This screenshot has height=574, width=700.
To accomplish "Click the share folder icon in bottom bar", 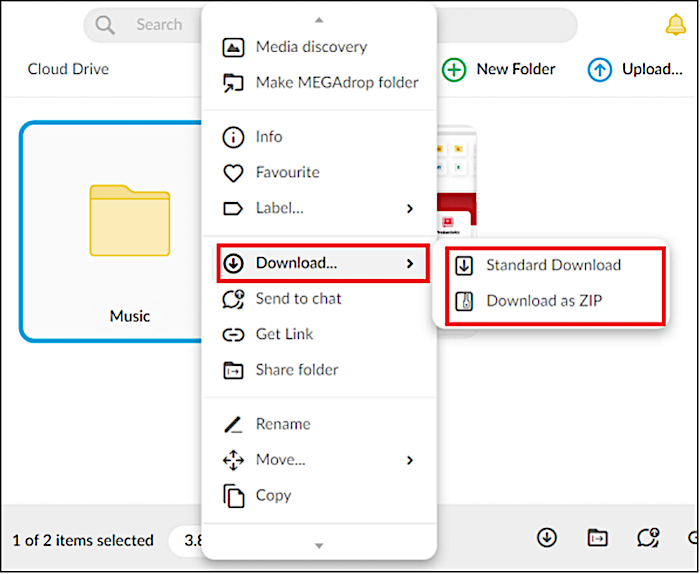I will click(598, 538).
